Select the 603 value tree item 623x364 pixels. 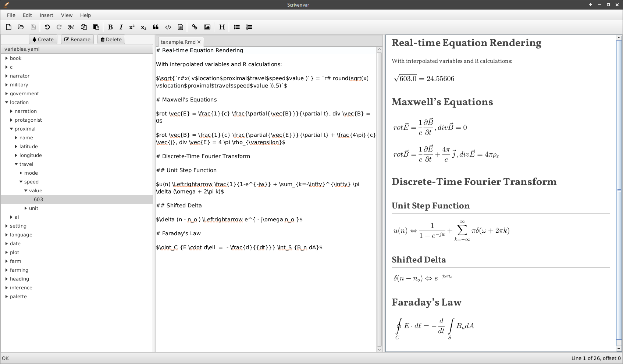38,199
